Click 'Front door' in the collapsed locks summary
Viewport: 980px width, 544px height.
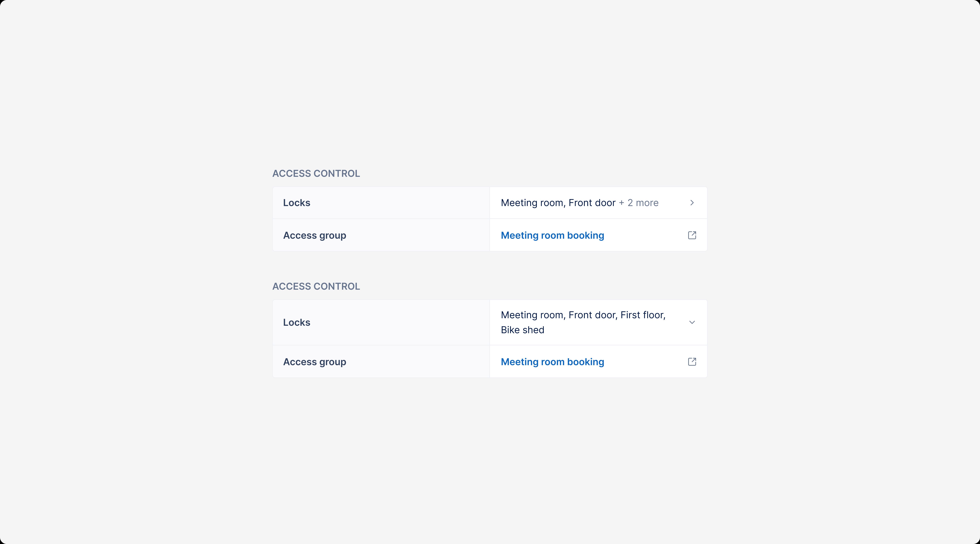pos(592,203)
